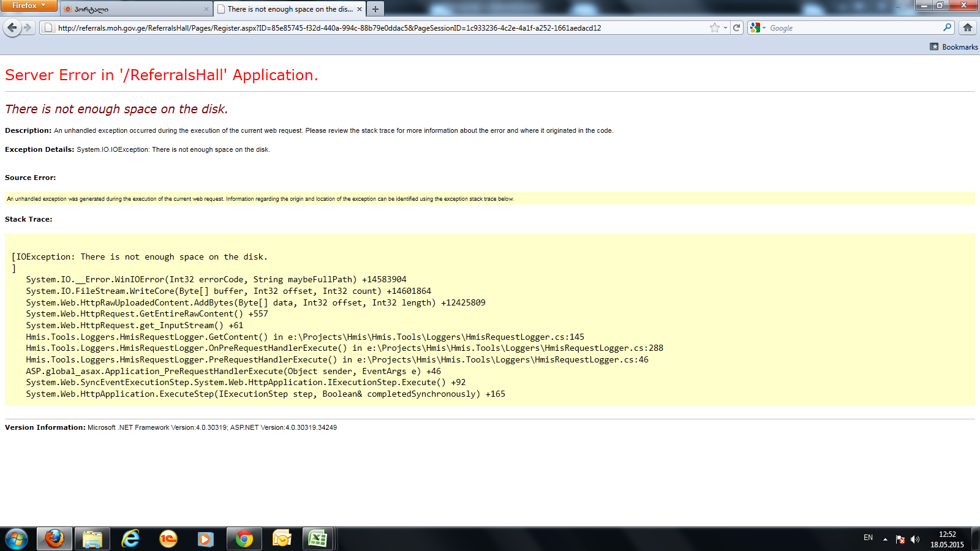Image resolution: width=980 pixels, height=551 pixels.
Task: Open the Google search engine selector dropdown
Action: point(758,28)
